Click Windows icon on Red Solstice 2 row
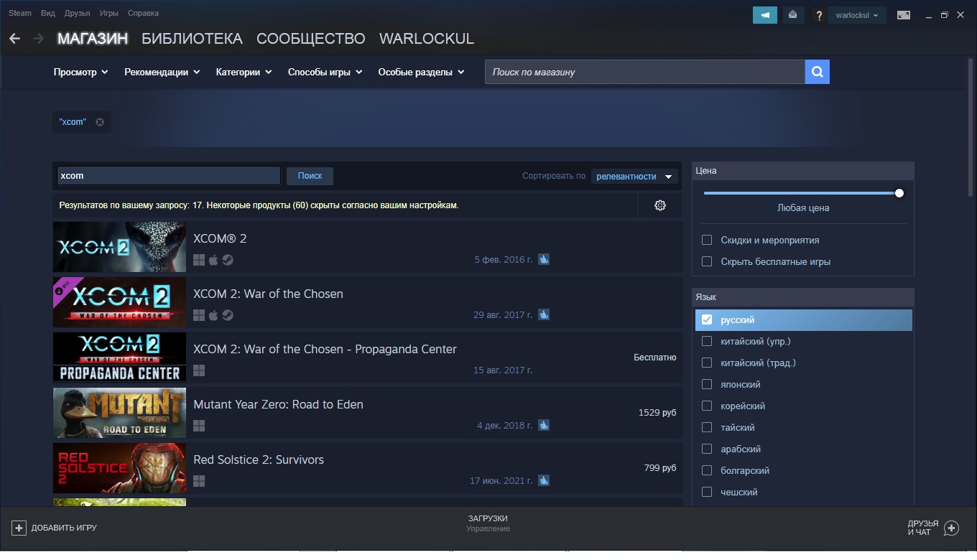Viewport: 977px width, 560px height. click(199, 481)
